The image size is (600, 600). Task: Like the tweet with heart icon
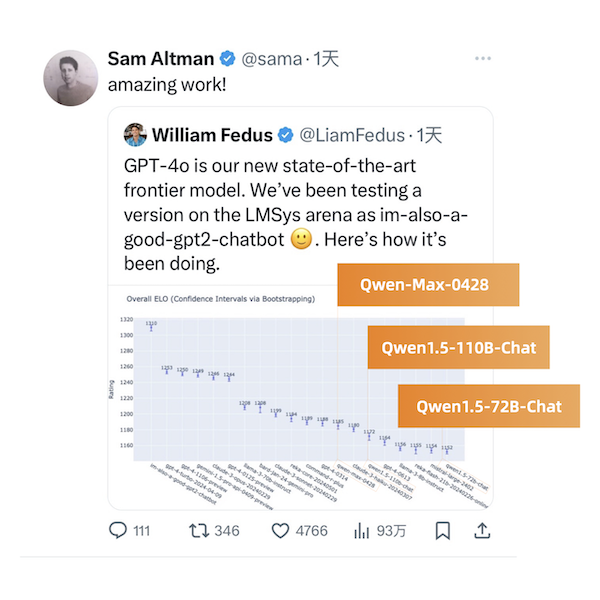[x=282, y=531]
